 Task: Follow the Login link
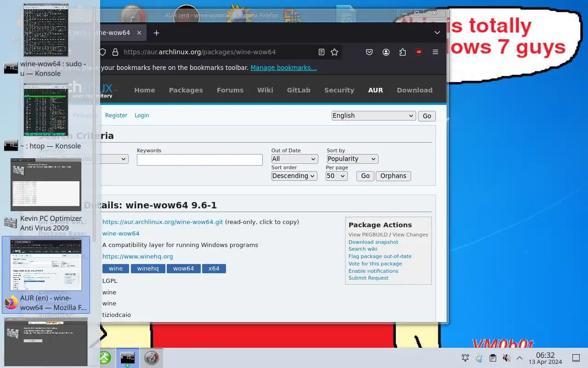142,115
